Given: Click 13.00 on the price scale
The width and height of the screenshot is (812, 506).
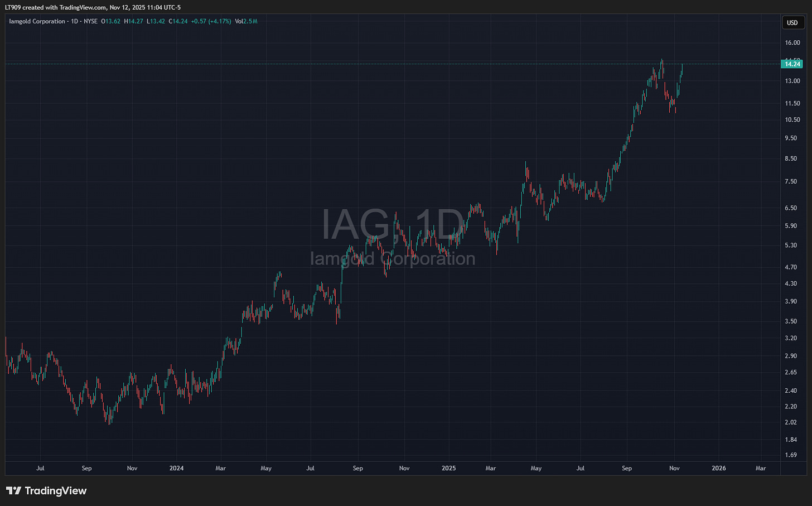Looking at the screenshot, I should (792, 81).
